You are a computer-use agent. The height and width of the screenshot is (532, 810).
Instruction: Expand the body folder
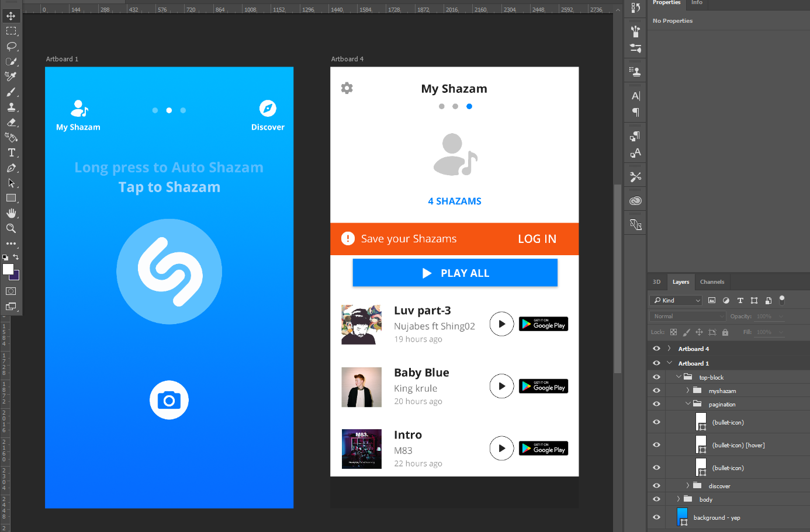pyautogui.click(x=679, y=499)
